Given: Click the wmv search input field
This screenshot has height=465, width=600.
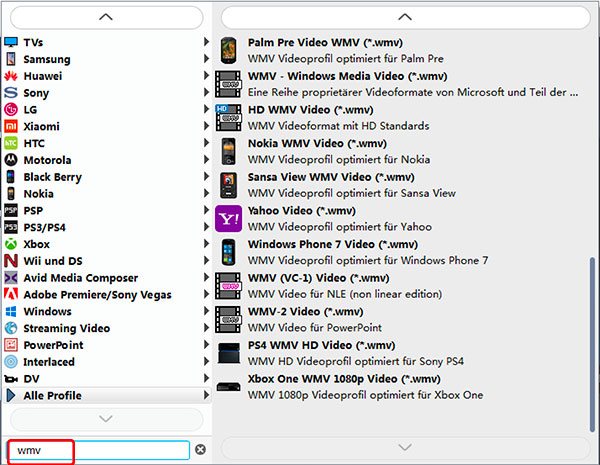Looking at the screenshot, I should (98, 450).
